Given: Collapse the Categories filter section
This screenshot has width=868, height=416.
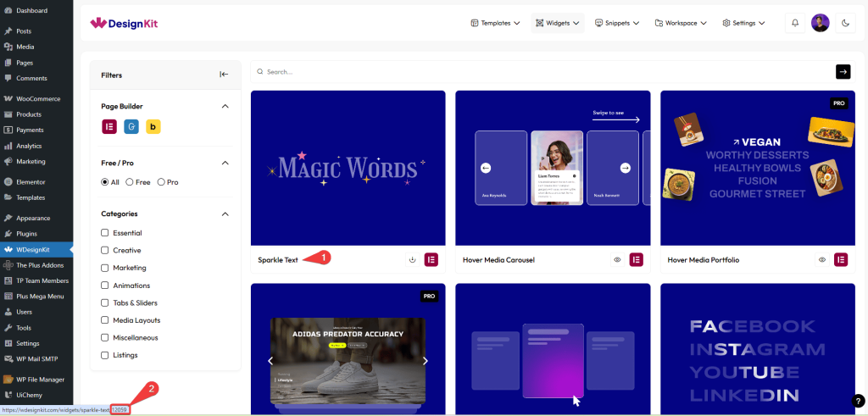Looking at the screenshot, I should [x=225, y=214].
